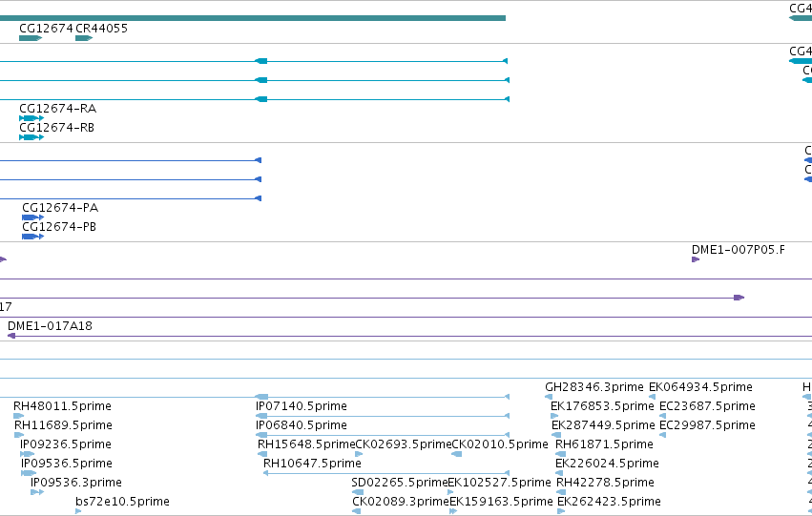Viewport: 812px width, 516px height.
Task: Select the EK176853.5prime EST
Action: tap(554, 416)
